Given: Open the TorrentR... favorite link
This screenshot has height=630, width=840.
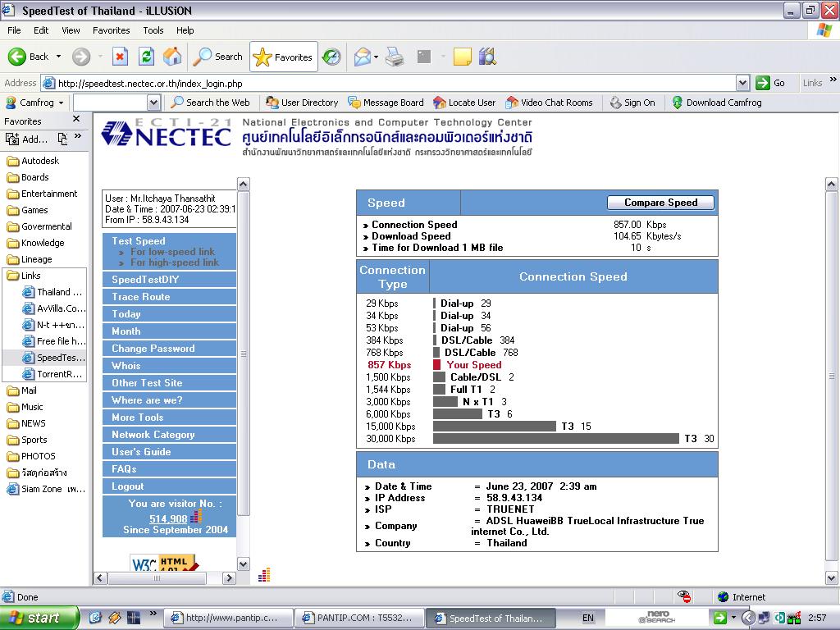Looking at the screenshot, I should tap(52, 374).
